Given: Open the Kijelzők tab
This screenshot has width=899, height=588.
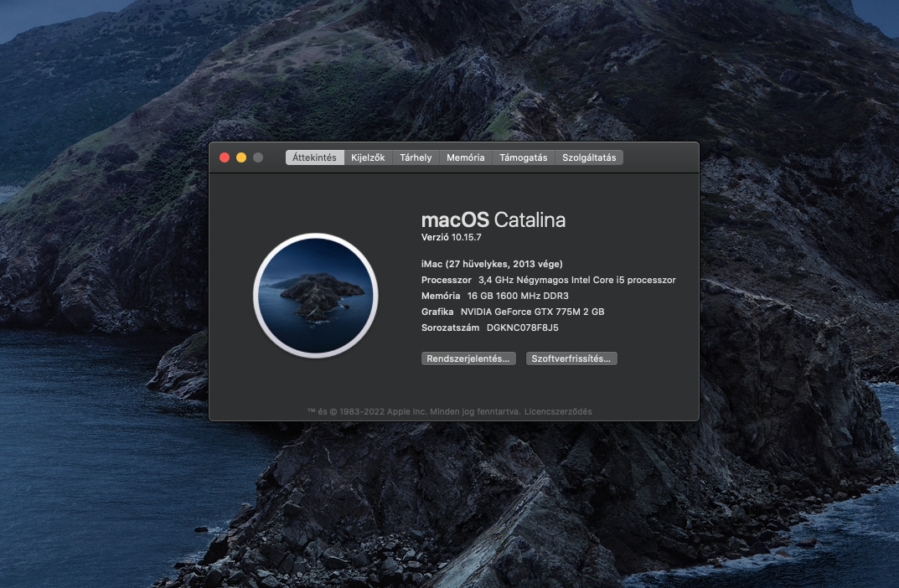Looking at the screenshot, I should 368,157.
